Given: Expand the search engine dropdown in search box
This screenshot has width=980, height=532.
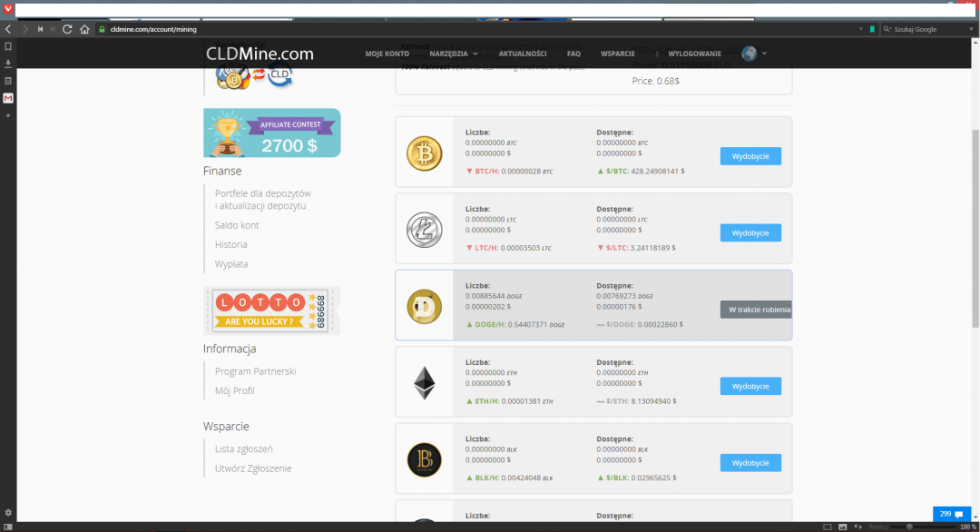Looking at the screenshot, I should click(887, 29).
